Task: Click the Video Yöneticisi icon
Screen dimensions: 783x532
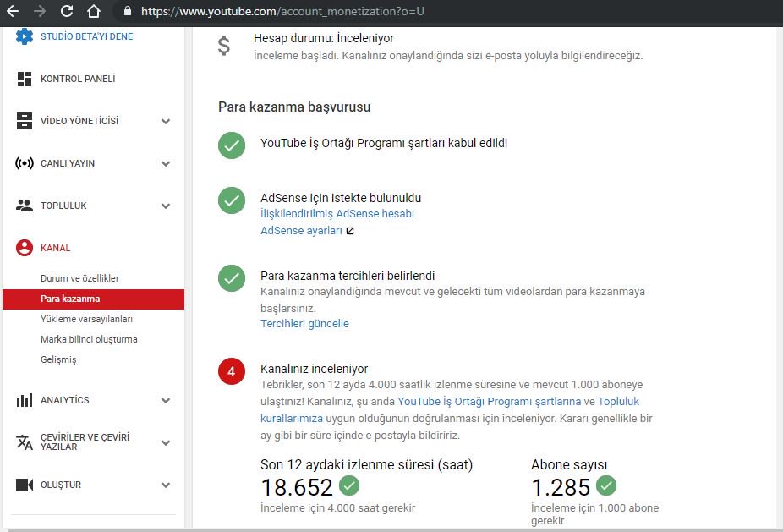Action: pos(24,121)
